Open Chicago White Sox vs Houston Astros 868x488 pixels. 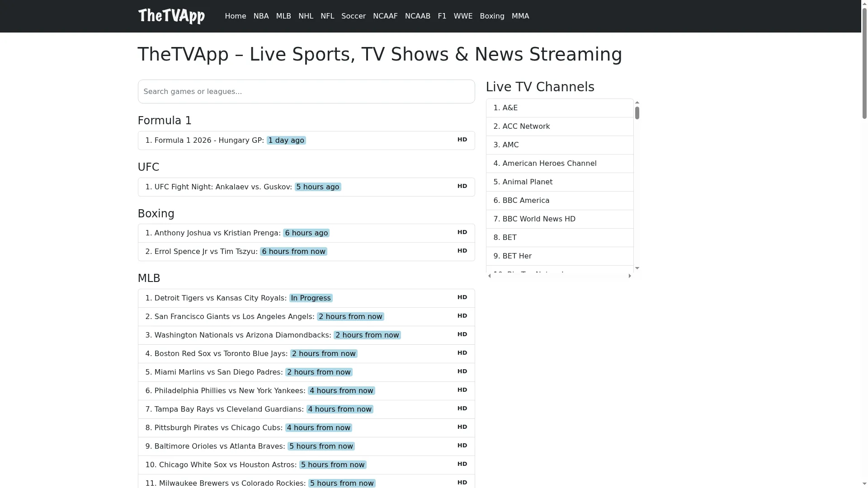click(x=306, y=465)
